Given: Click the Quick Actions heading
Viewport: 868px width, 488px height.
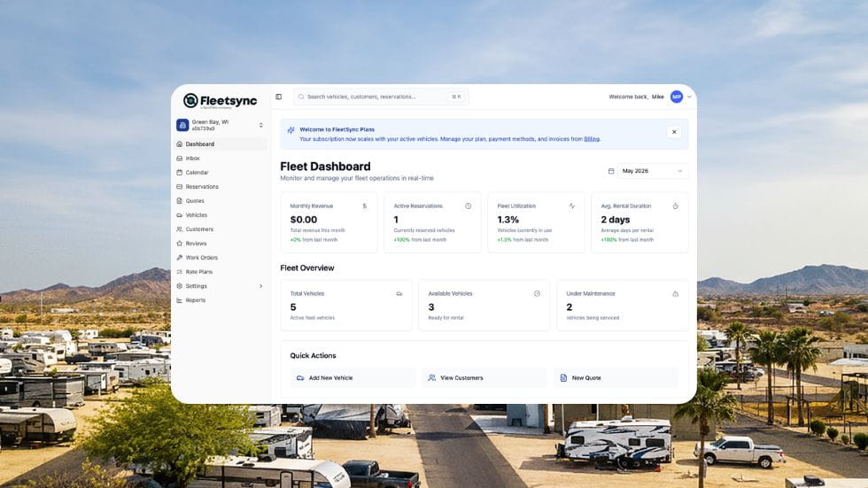Looking at the screenshot, I should tap(313, 356).
